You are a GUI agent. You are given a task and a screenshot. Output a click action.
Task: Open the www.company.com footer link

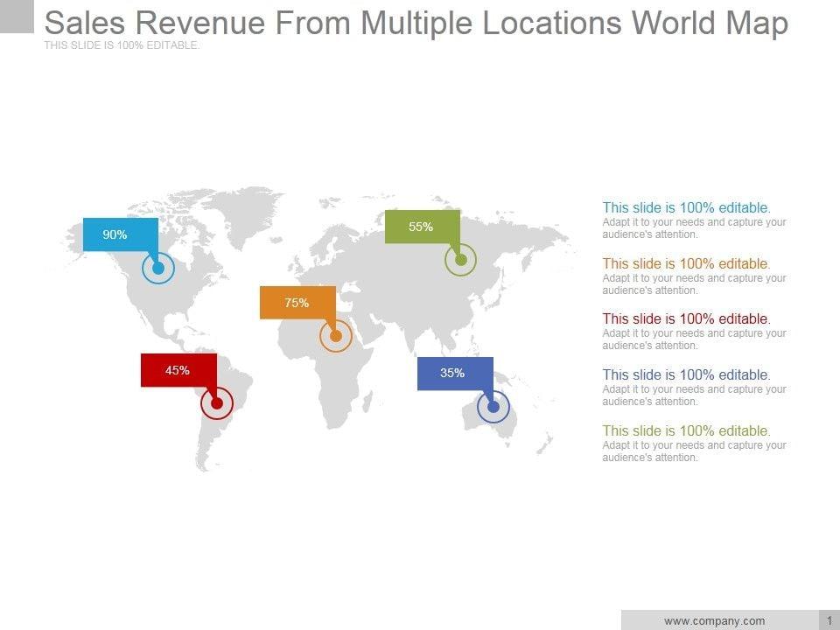point(714,621)
